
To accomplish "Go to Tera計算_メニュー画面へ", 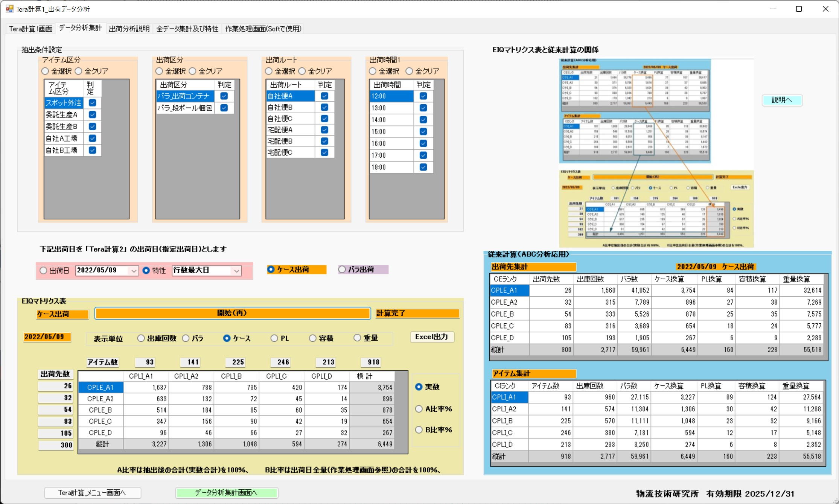I will tap(93, 492).
